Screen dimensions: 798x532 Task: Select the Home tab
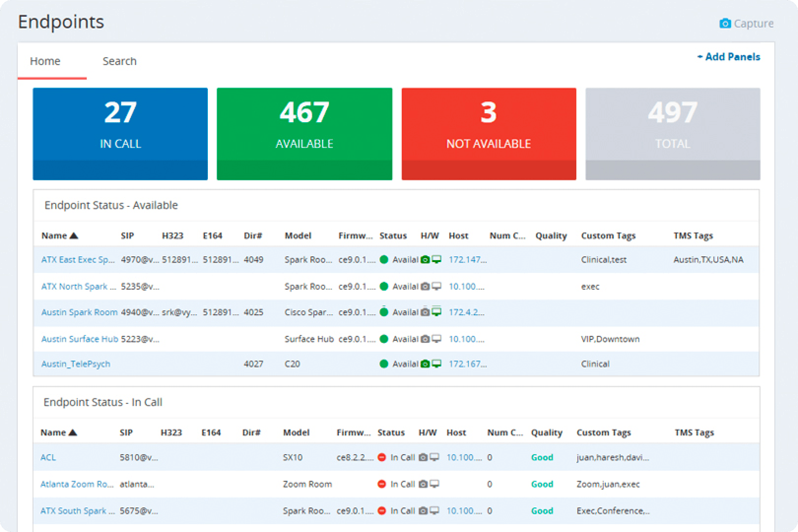click(45, 61)
